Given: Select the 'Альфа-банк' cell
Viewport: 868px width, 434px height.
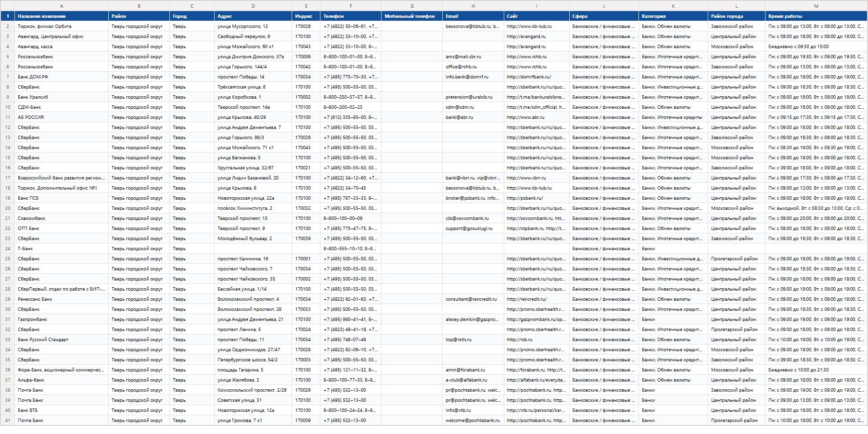Looking at the screenshot, I should coord(62,380).
